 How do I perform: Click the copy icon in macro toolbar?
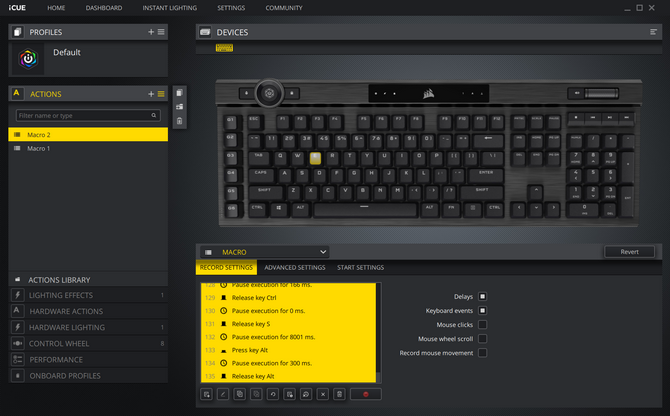coord(239,394)
